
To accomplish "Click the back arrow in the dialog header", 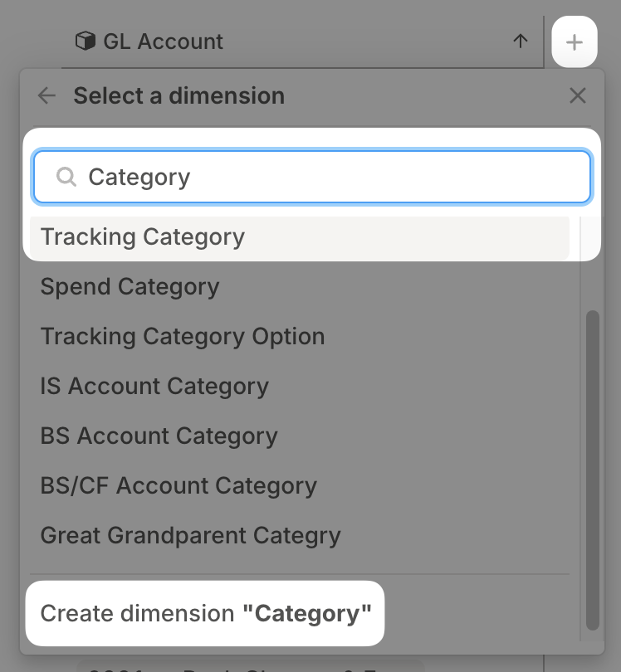I will [x=46, y=95].
